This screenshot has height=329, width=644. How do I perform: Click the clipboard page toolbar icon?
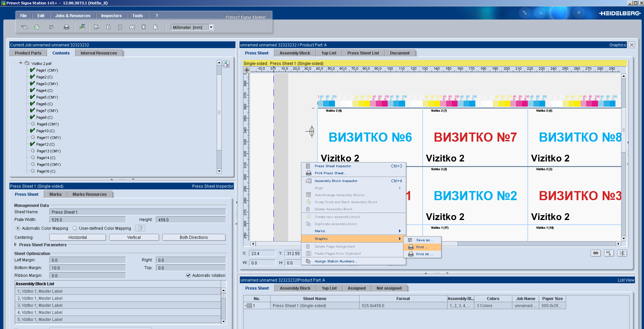[109, 27]
